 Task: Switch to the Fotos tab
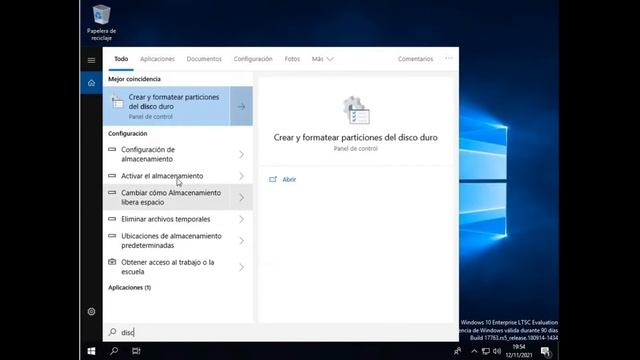coord(292,59)
